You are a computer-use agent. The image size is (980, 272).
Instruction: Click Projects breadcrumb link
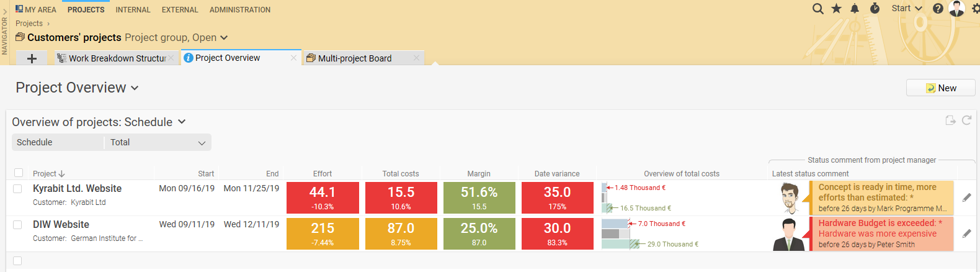[x=29, y=24]
